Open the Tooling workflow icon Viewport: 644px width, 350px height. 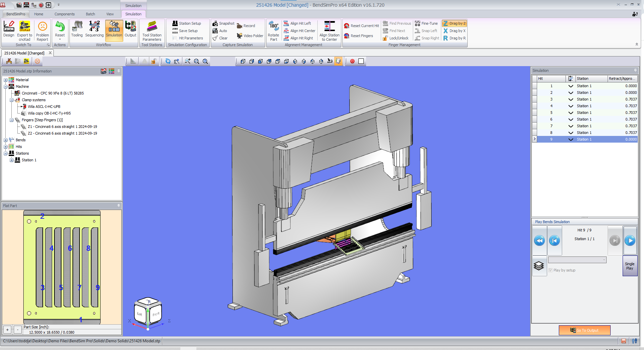coord(77,29)
